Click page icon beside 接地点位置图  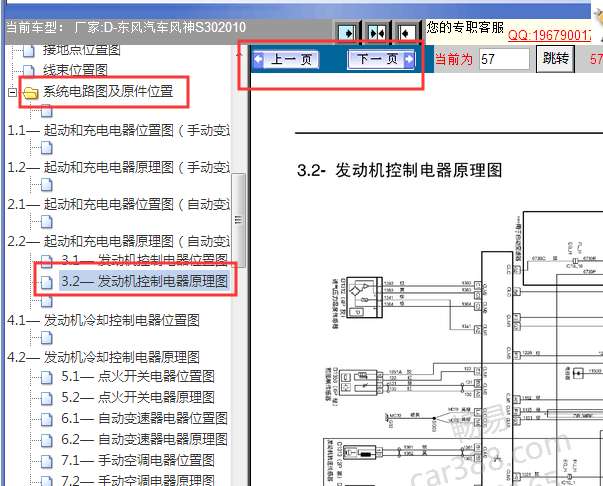pyautogui.click(x=28, y=50)
